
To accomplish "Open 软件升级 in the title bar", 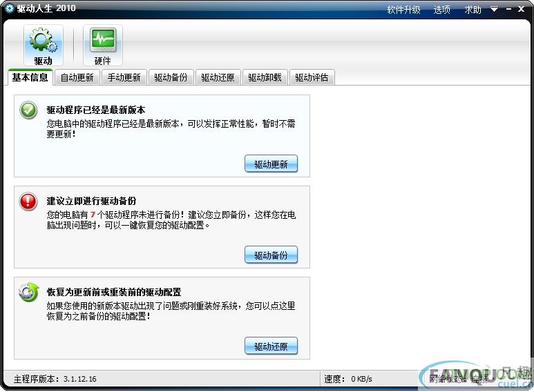I will 403,10.
